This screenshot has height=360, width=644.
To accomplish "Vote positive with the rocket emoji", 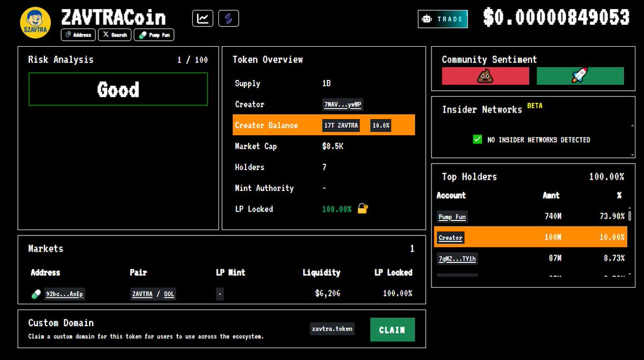I will [580, 76].
